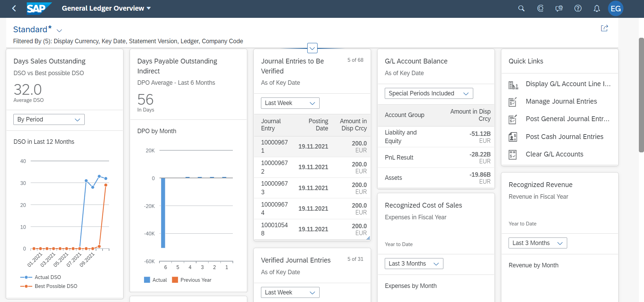Open the Journal Entries card resize handle

368,238
